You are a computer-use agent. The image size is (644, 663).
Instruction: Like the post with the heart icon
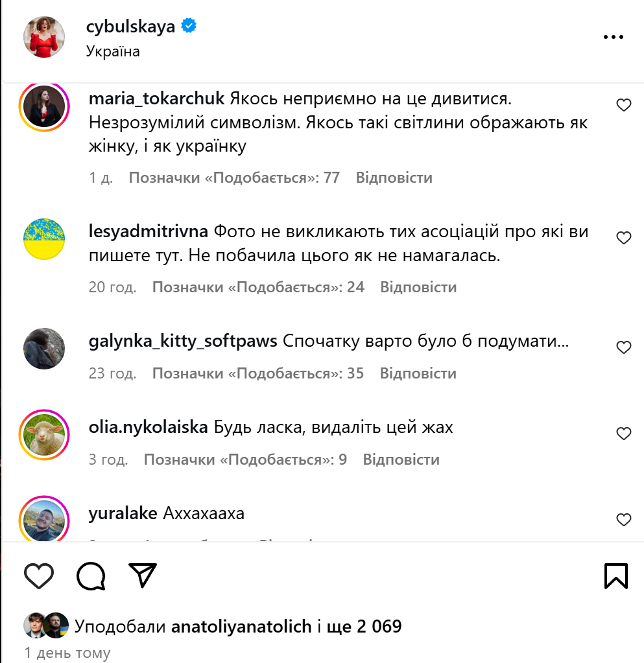tap(38, 576)
